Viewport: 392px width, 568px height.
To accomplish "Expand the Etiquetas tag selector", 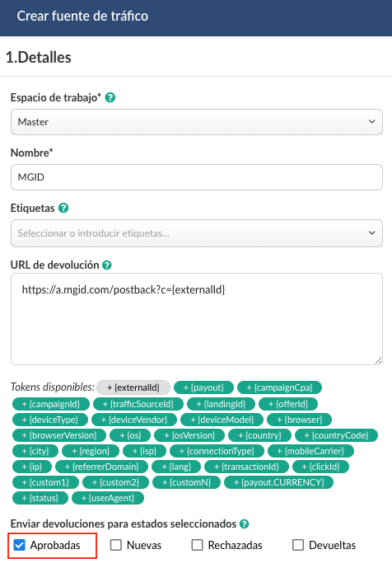I will pyautogui.click(x=197, y=233).
